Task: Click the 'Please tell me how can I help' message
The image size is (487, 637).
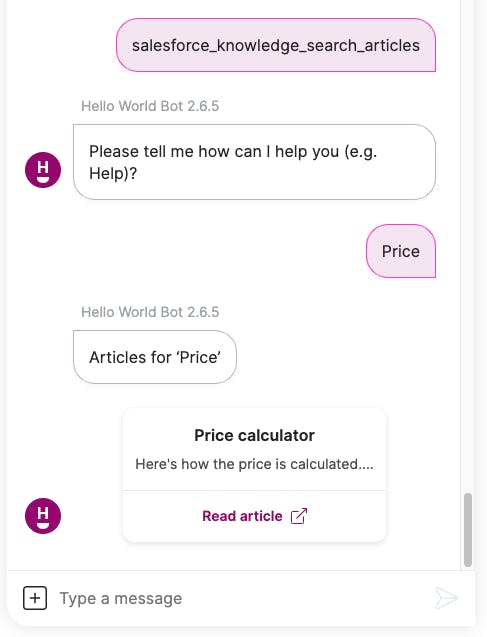Action: 254,162
